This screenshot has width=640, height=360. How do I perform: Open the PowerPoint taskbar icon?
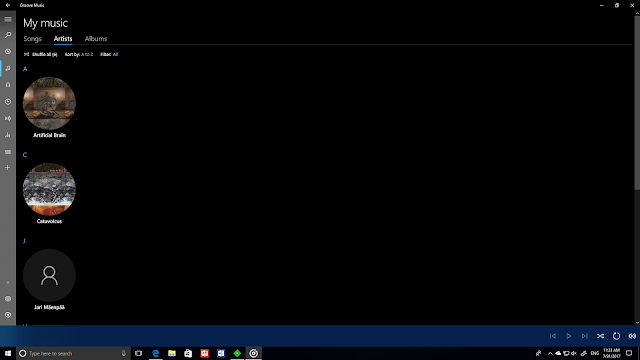pos(204,353)
